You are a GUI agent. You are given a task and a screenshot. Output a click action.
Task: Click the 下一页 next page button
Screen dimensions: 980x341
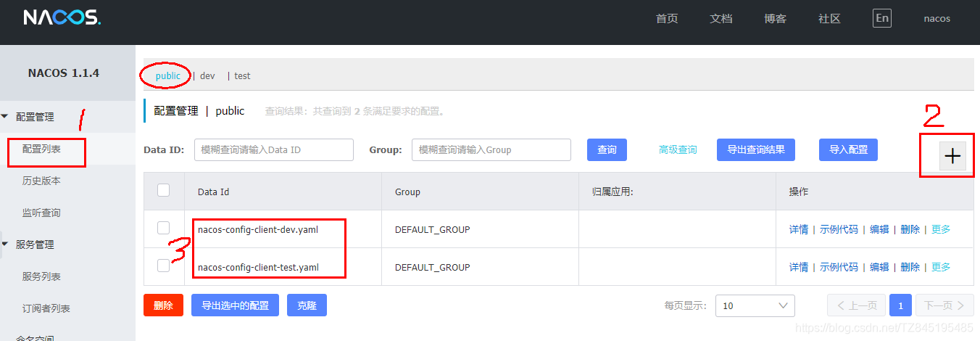point(944,305)
